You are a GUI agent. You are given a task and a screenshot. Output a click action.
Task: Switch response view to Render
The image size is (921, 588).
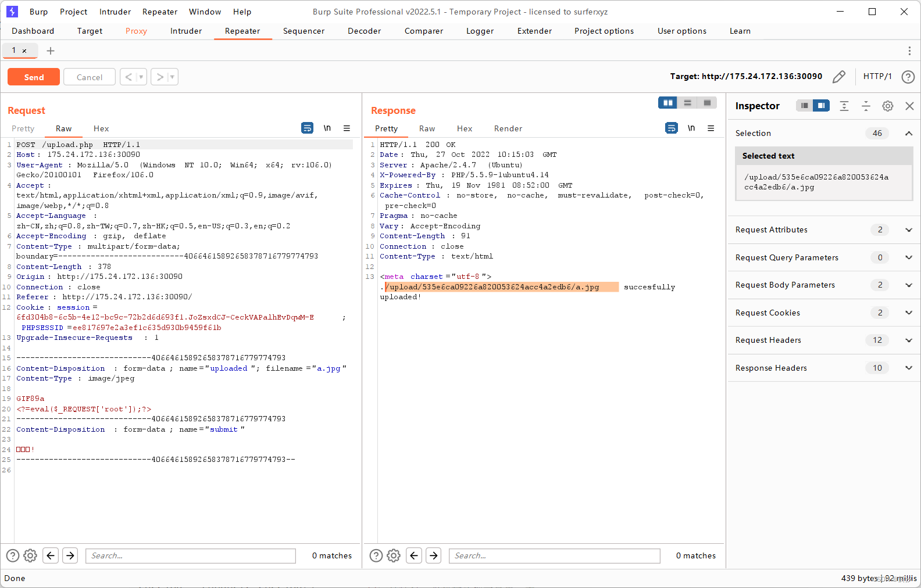coord(508,128)
